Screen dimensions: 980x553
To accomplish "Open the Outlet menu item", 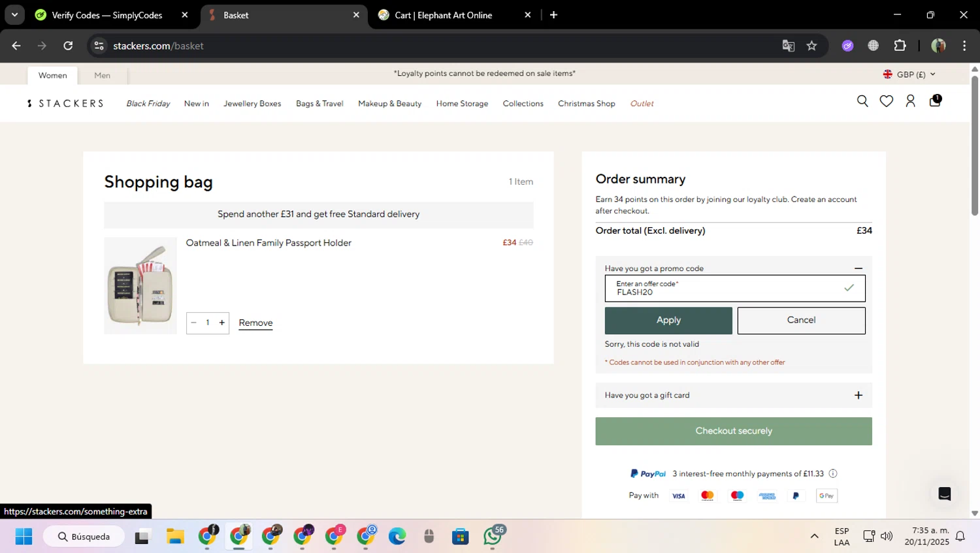I will pos(642,103).
